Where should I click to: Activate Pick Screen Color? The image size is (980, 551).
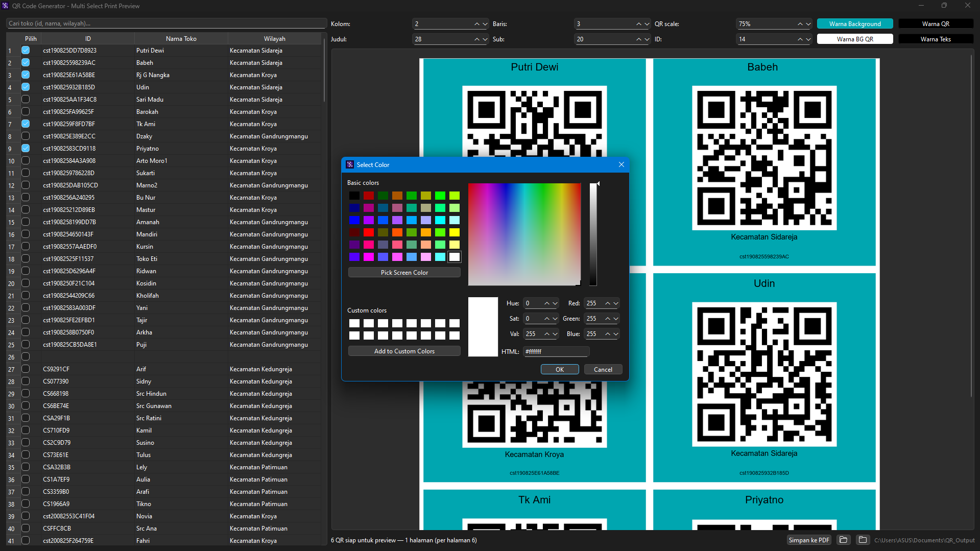tap(404, 272)
